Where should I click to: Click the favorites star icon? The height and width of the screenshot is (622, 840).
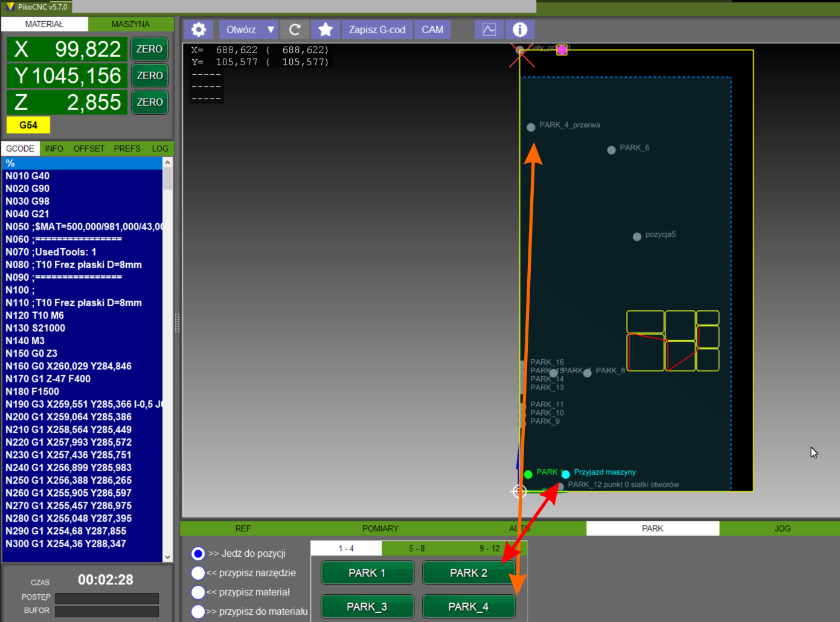(x=325, y=30)
